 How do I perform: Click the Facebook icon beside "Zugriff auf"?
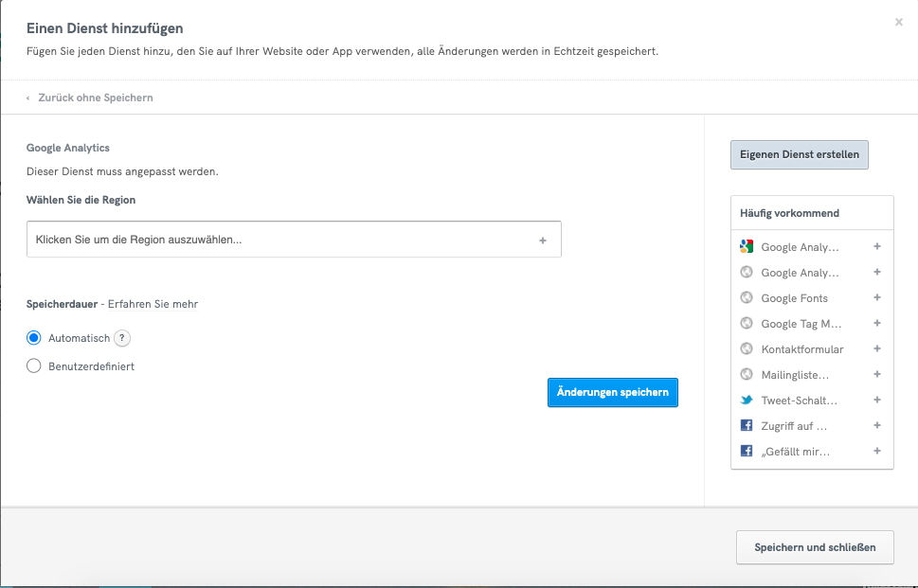(747, 426)
